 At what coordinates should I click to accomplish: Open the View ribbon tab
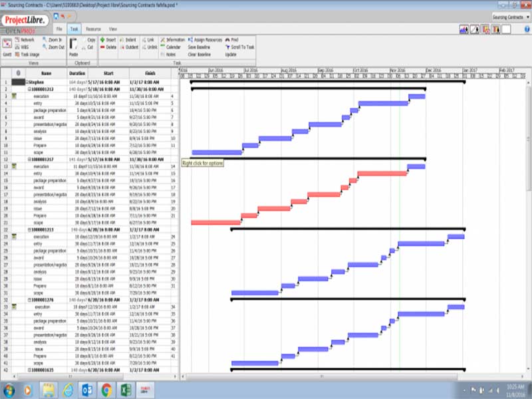(x=113, y=29)
